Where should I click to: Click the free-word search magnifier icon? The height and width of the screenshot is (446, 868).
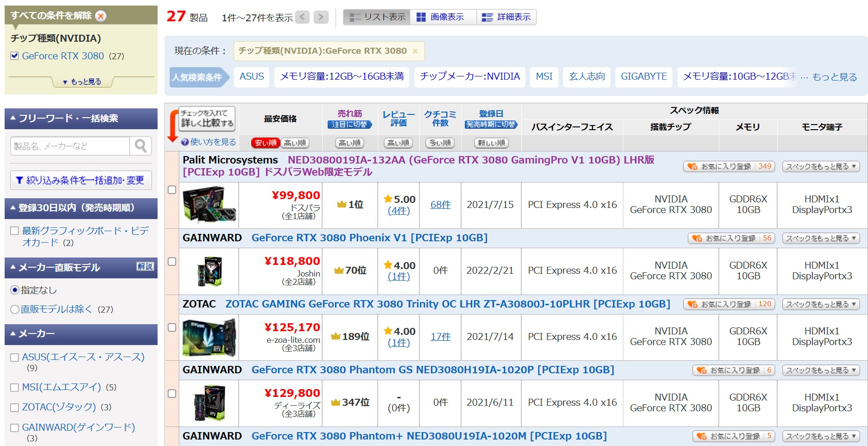click(140, 146)
